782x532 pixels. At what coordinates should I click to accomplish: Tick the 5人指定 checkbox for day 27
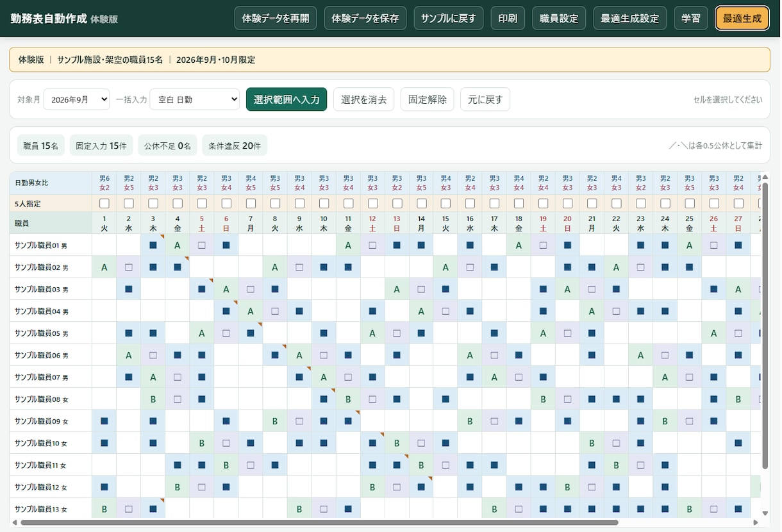[738, 203]
